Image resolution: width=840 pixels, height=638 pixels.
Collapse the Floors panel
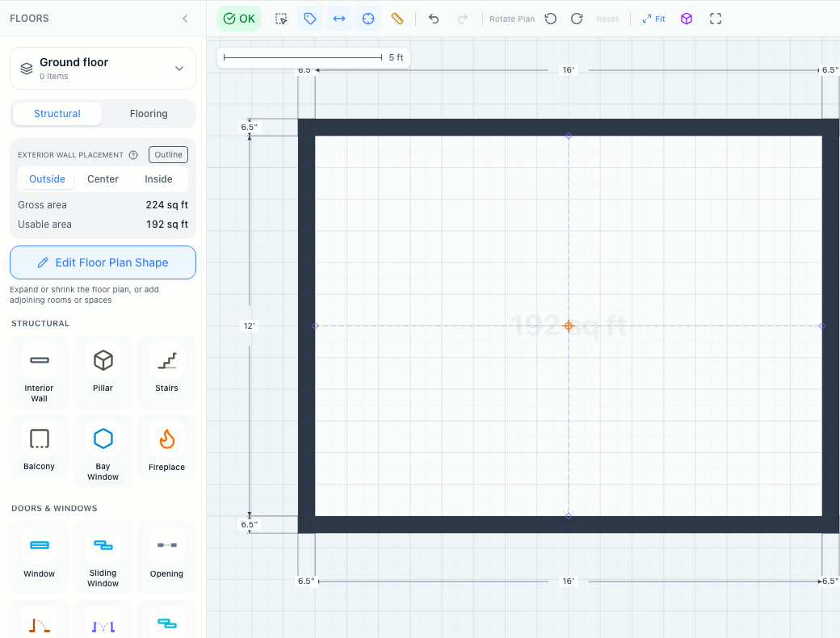pos(185,19)
